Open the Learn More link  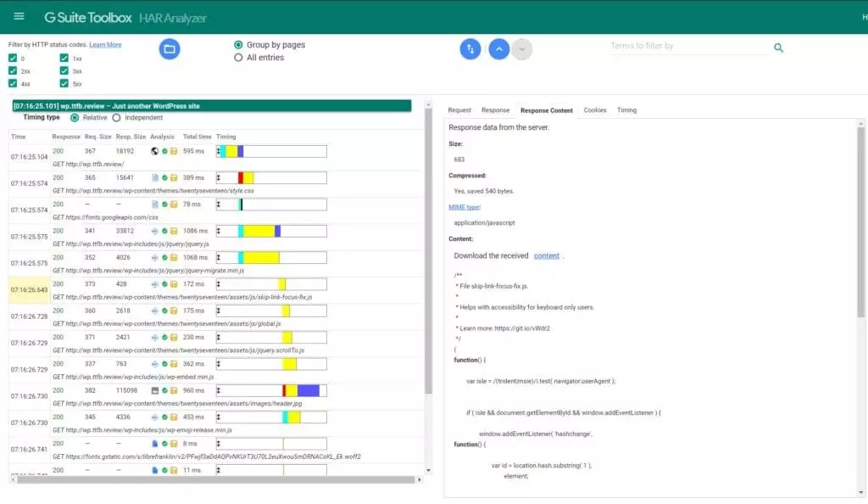click(x=105, y=45)
